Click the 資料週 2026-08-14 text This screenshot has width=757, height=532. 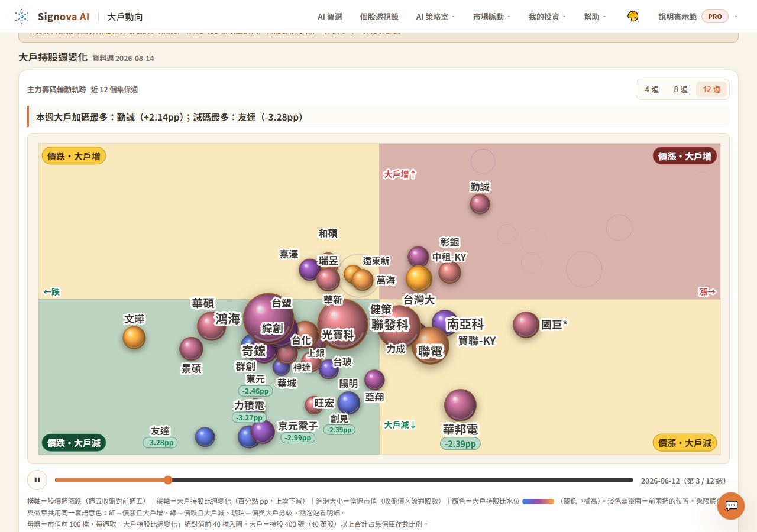click(123, 58)
